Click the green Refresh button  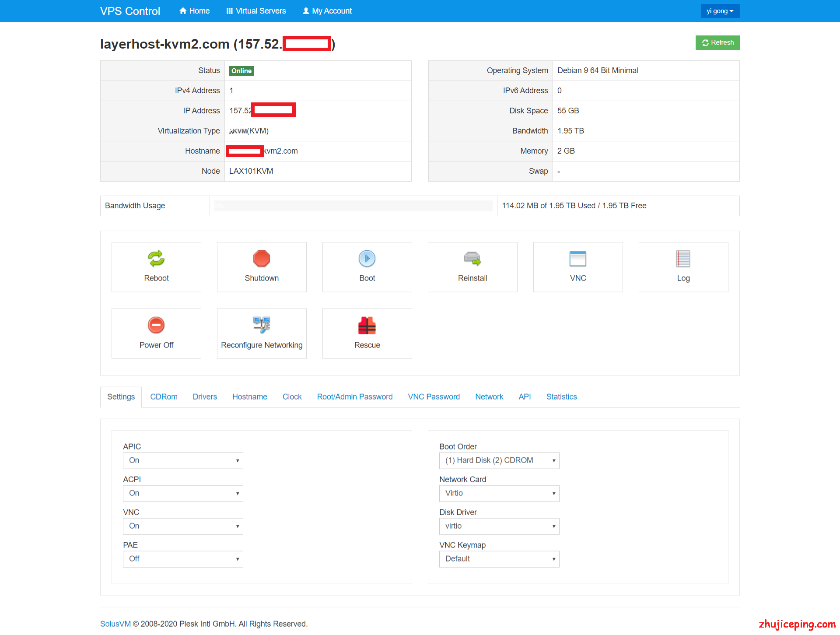click(x=717, y=42)
